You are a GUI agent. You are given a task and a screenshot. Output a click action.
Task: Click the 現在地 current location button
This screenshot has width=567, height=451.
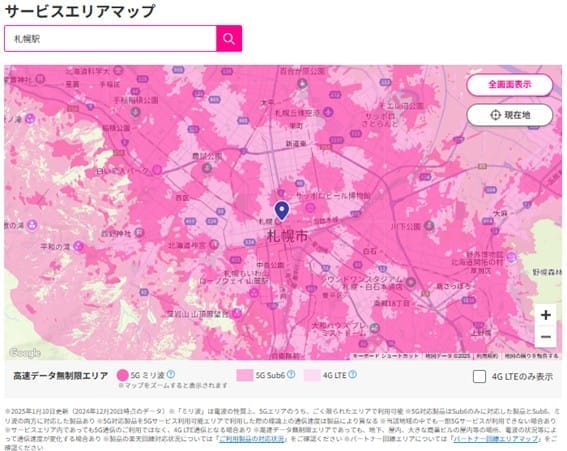[x=510, y=115]
